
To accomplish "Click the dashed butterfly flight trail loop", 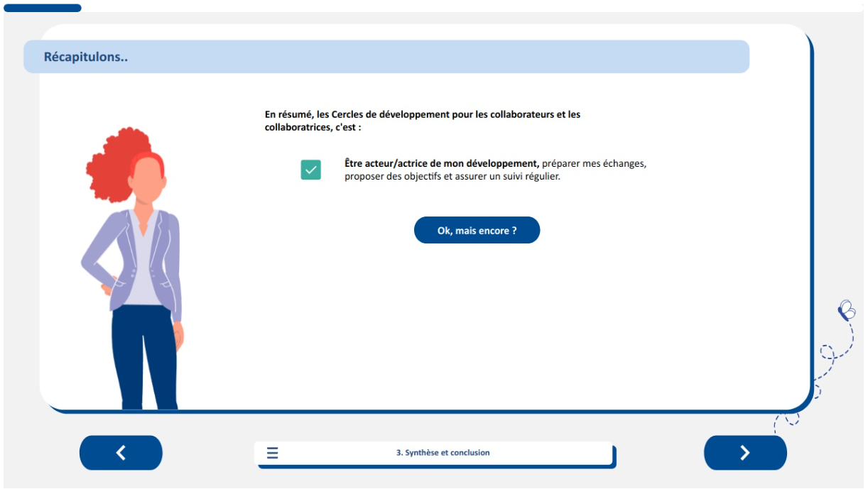I will point(827,353).
